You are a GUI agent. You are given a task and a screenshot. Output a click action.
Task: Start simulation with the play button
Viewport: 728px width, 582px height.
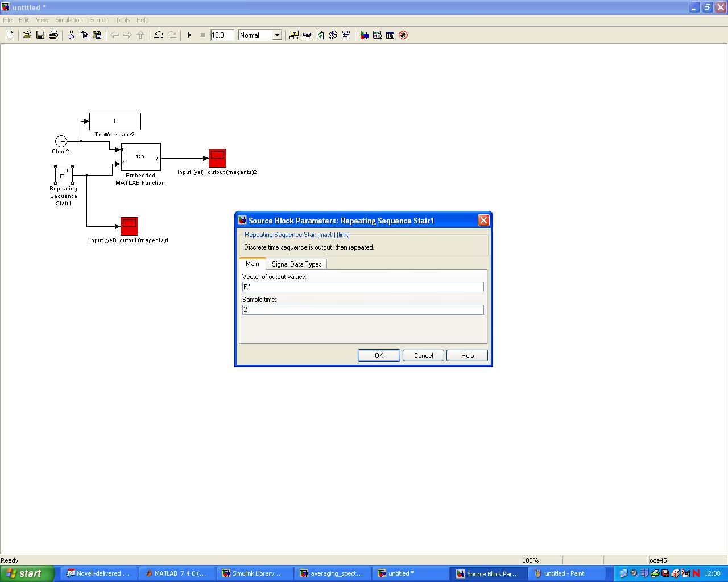pyautogui.click(x=189, y=35)
